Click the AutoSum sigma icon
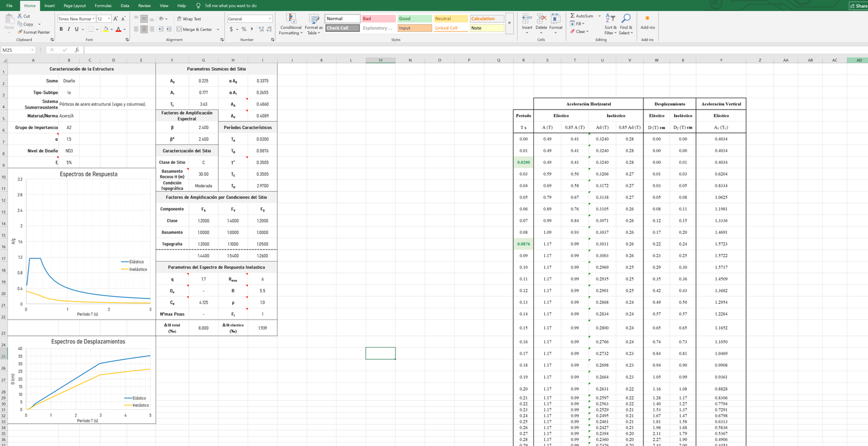The image size is (868, 446). click(572, 16)
